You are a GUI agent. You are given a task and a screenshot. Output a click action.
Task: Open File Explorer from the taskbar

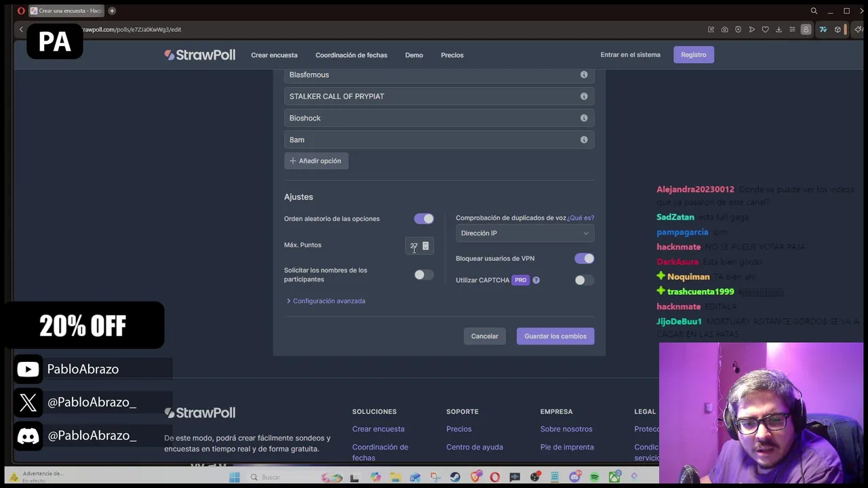tap(395, 477)
